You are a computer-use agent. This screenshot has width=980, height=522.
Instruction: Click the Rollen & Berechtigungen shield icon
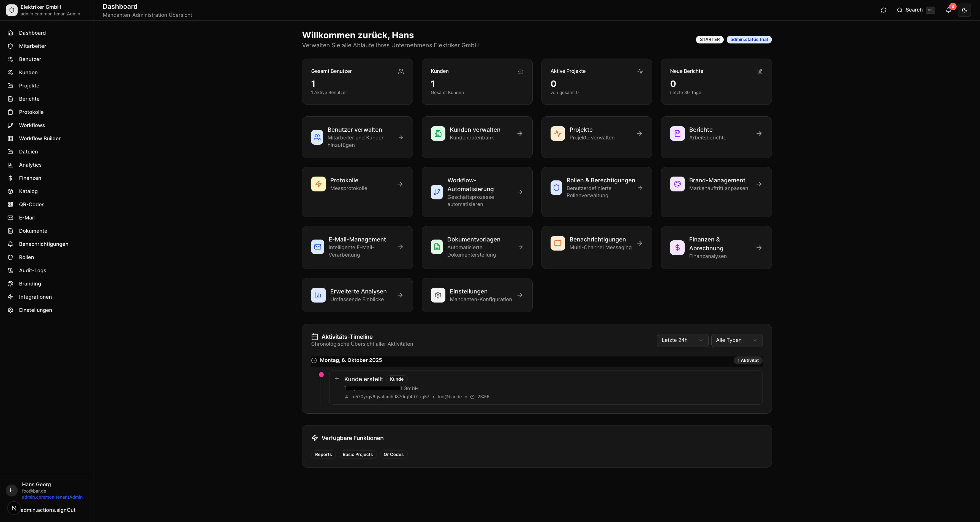pyautogui.click(x=556, y=188)
